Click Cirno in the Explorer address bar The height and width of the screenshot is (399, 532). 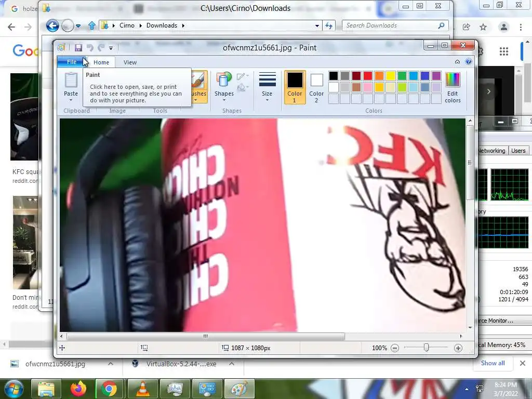127,25
